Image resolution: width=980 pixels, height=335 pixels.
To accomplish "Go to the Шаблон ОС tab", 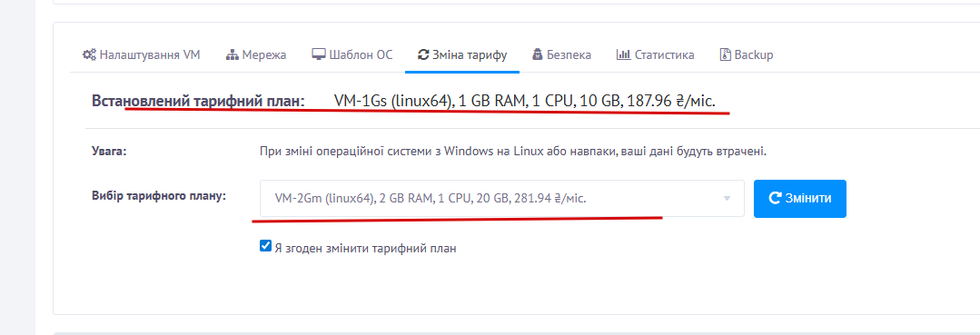I will tap(352, 55).
